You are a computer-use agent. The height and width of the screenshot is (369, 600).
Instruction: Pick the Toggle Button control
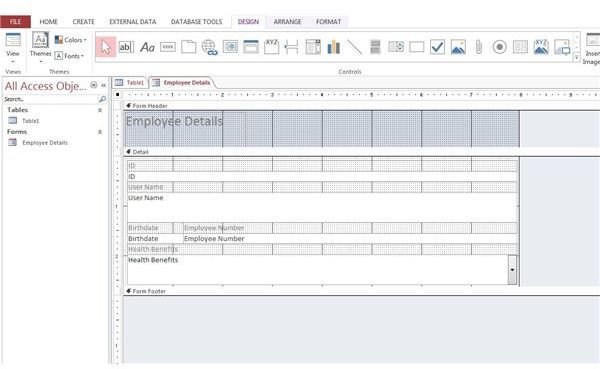pos(375,47)
